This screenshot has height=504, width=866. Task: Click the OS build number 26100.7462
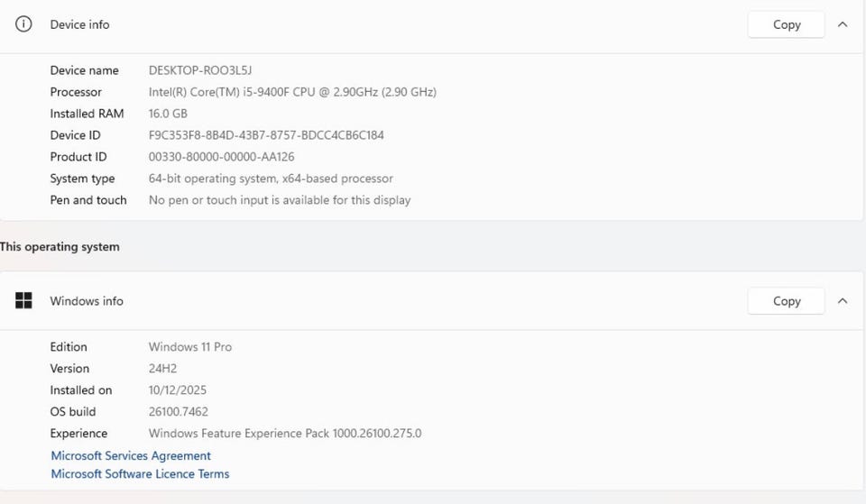179,412
